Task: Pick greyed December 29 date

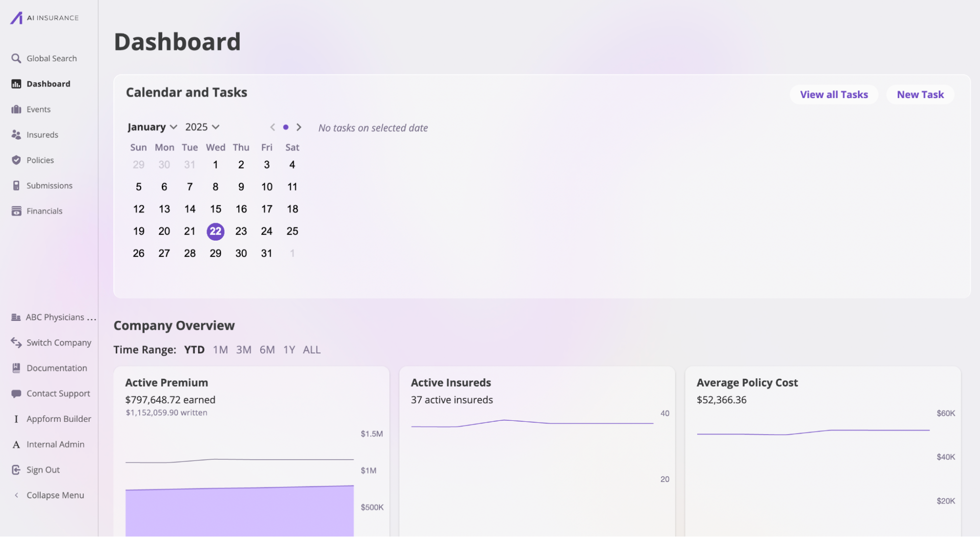Action: point(139,165)
